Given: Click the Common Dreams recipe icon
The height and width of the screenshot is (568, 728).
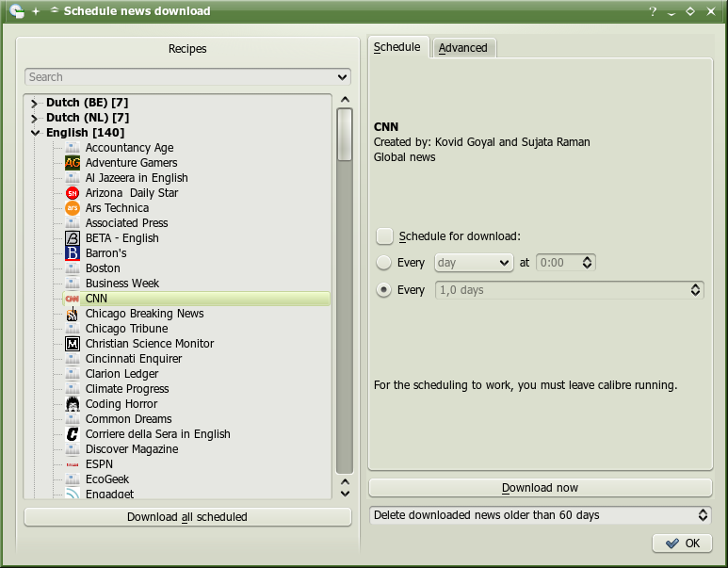Looking at the screenshot, I should coord(73,419).
